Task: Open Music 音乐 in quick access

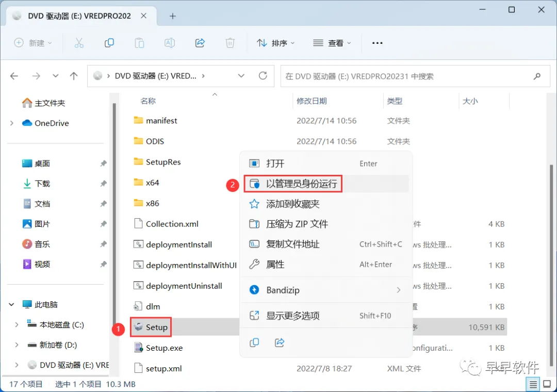Action: [36, 244]
